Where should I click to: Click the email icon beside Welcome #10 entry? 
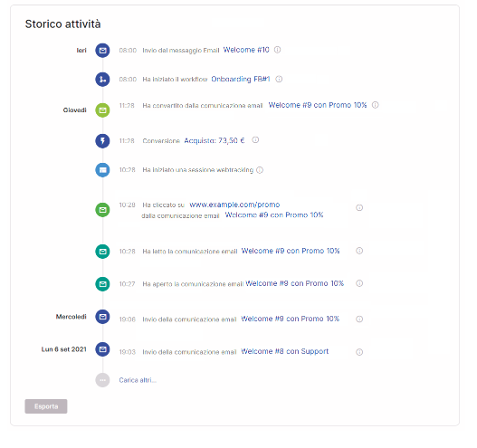[102, 51]
